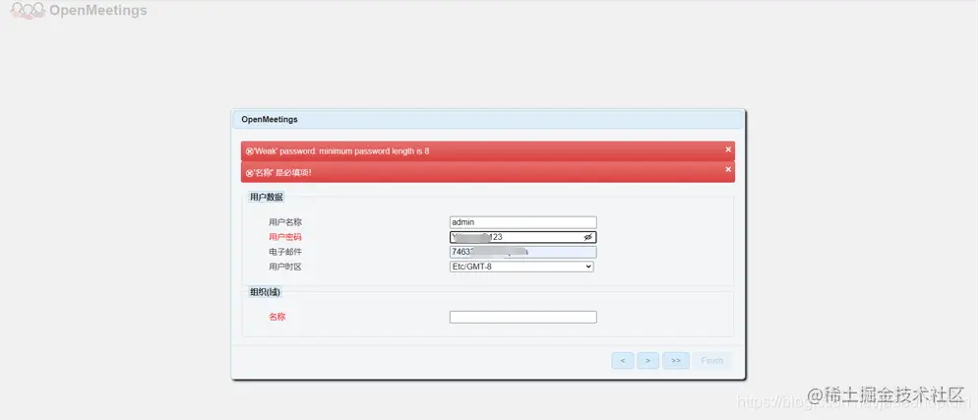Go to next step with > button
Viewport: 980px width, 420px height.
point(648,361)
